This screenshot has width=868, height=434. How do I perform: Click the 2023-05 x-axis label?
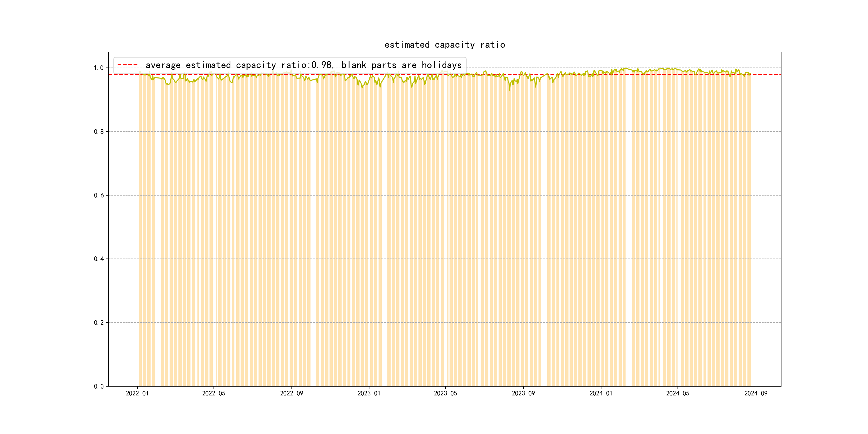(445, 393)
